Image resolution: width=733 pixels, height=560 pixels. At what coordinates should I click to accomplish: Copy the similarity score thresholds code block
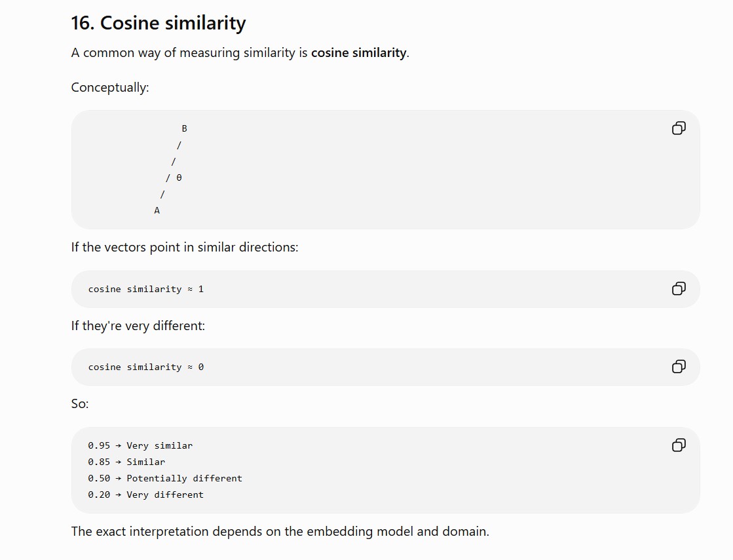coord(679,445)
